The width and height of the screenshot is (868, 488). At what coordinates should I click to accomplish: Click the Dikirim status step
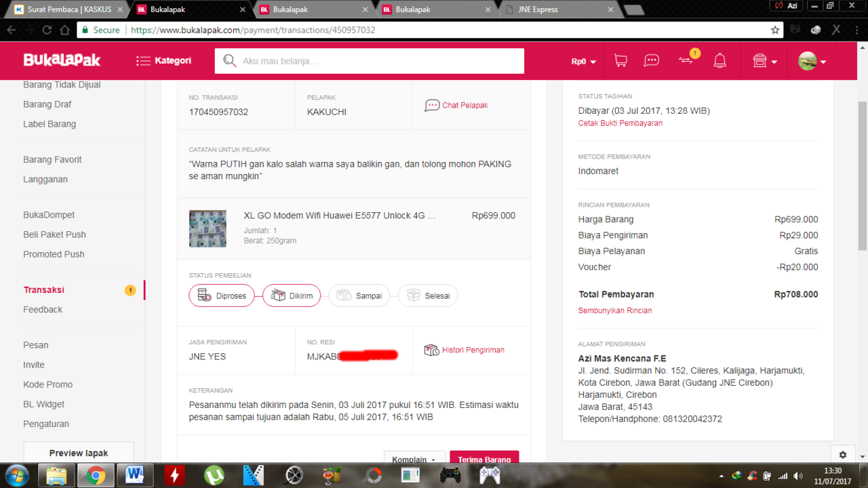292,296
